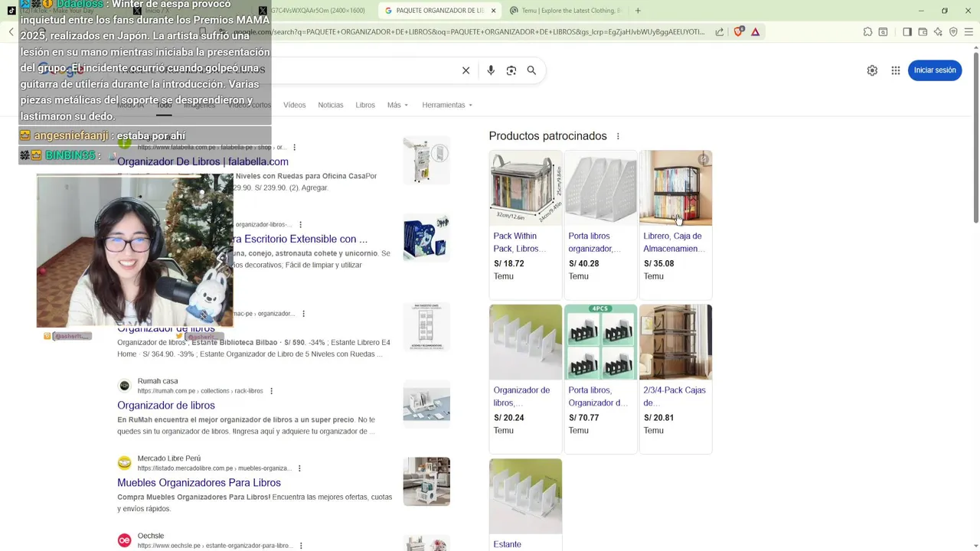Open more options for Oechsle result
Image resolution: width=980 pixels, height=551 pixels.
(301, 546)
